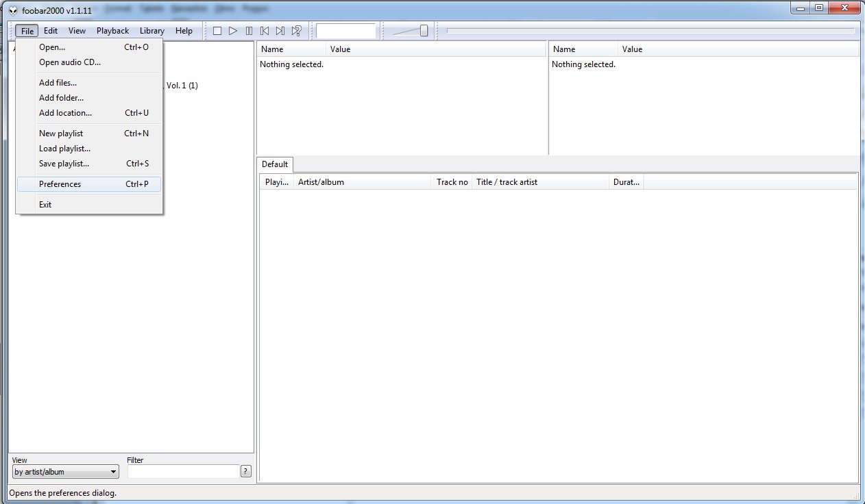Click the playback seek bar

pos(650,31)
